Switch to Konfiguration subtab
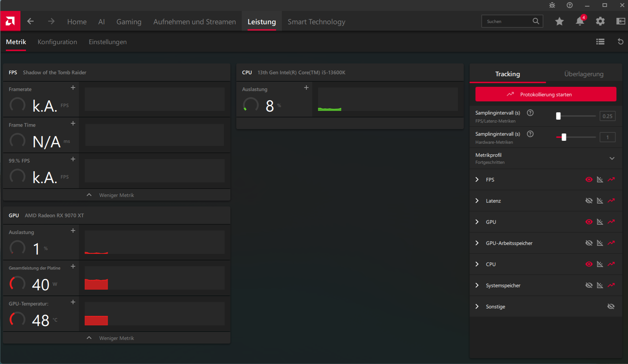The image size is (628, 364). tap(57, 42)
